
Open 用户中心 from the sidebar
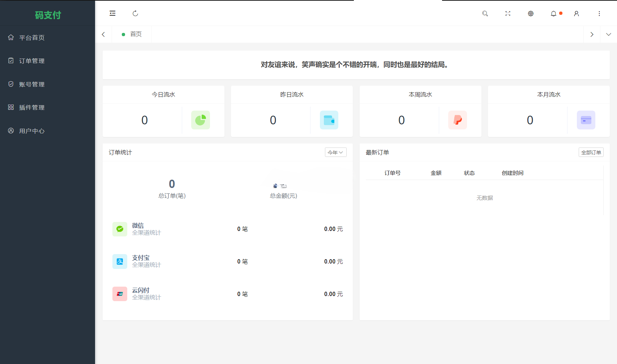(32, 131)
